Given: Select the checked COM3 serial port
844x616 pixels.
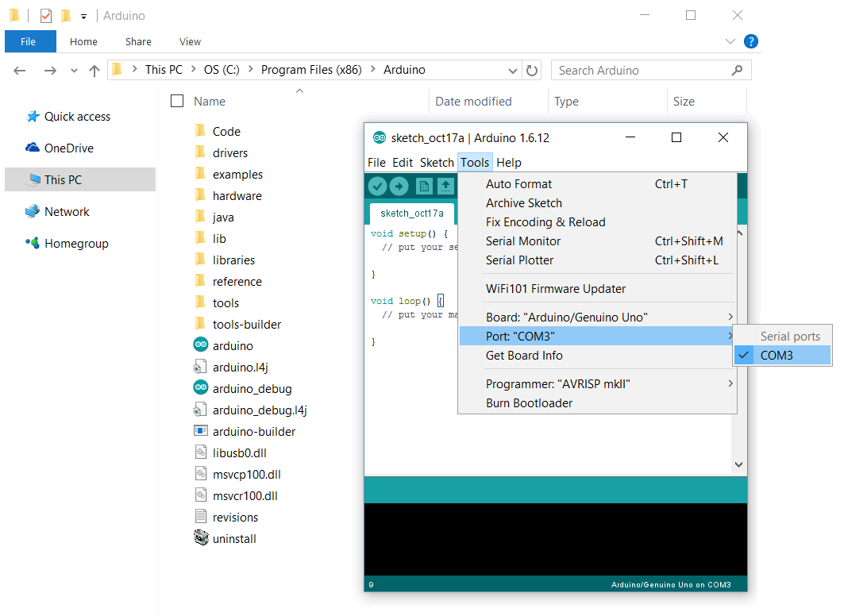Looking at the screenshot, I should point(776,355).
